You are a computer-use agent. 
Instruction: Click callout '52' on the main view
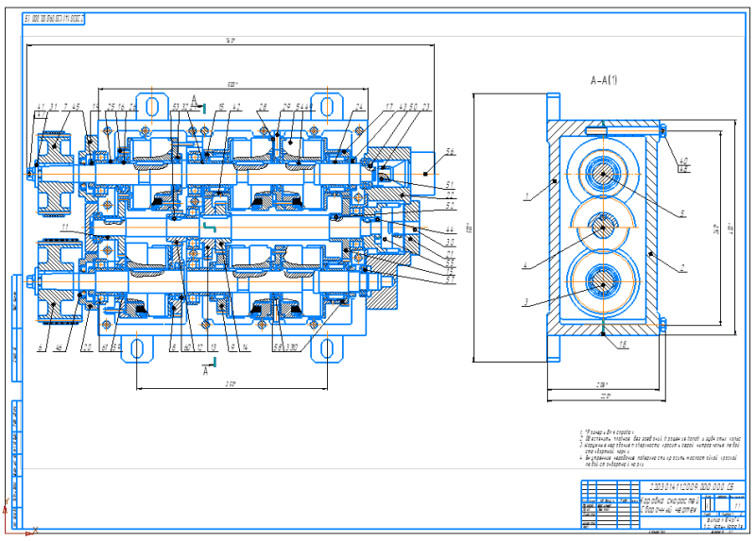(x=450, y=205)
